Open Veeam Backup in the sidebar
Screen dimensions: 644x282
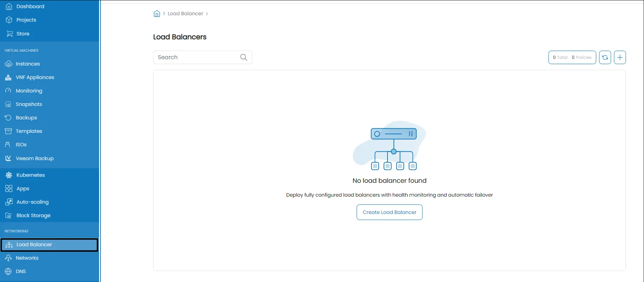tap(34, 158)
